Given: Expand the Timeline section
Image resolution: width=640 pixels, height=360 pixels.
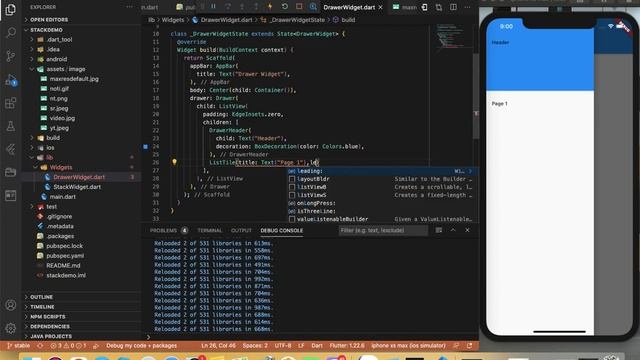Looking at the screenshot, I should 42,307.
